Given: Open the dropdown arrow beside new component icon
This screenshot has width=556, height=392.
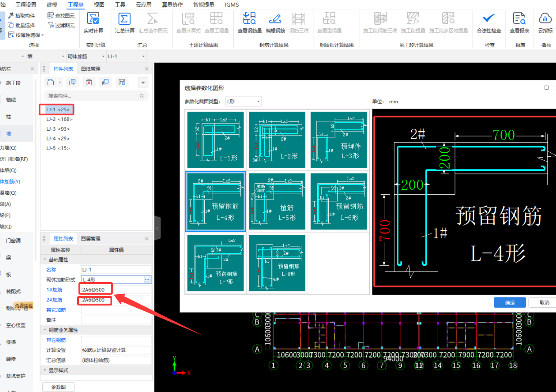Looking at the screenshot, I should pos(60,82).
